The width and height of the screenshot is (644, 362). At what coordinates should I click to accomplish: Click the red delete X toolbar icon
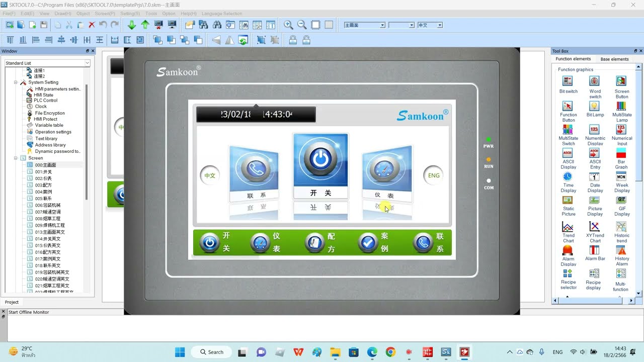[92, 25]
